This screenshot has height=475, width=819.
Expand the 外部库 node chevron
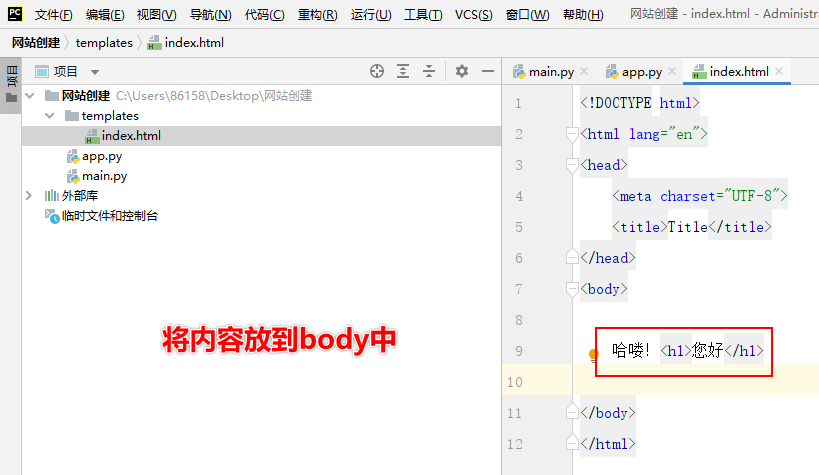pyautogui.click(x=29, y=195)
